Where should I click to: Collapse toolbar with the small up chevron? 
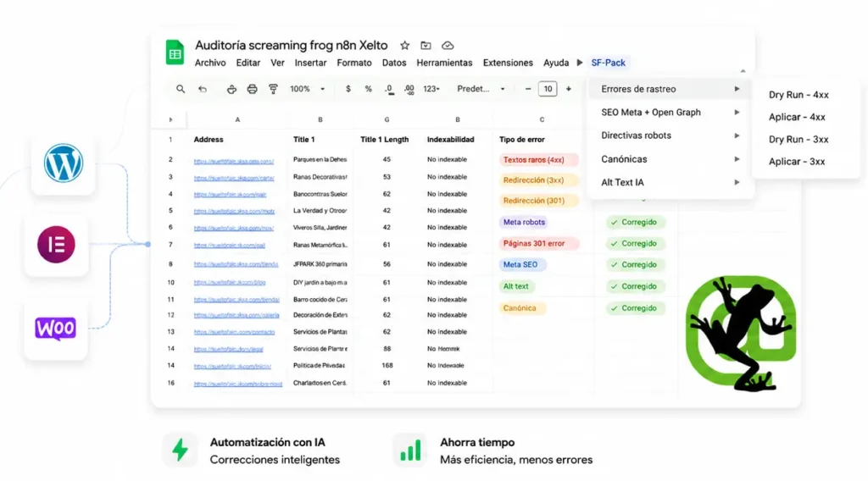[743, 71]
